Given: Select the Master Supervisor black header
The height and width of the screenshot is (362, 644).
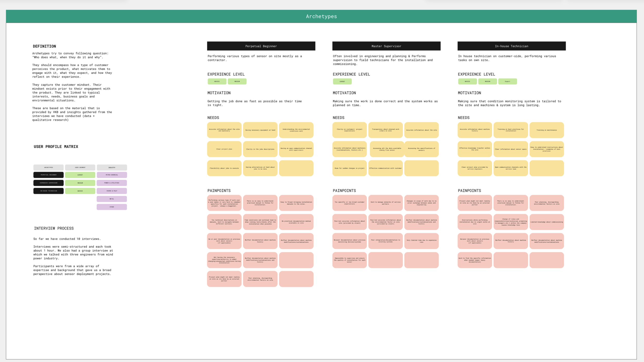Looking at the screenshot, I should 386,46.
